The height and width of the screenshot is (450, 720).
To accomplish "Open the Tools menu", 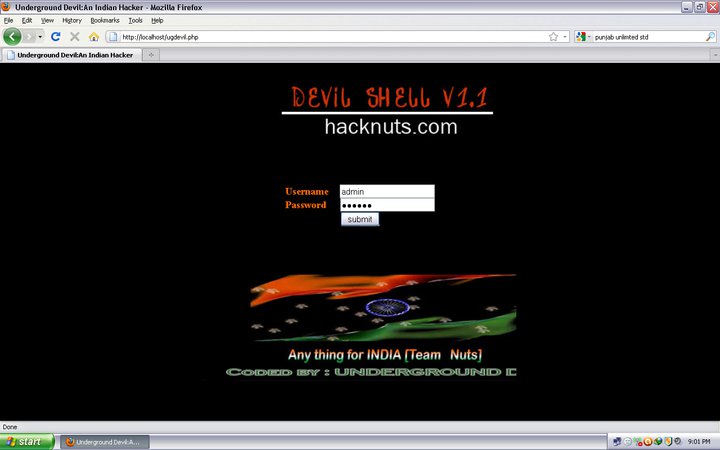I will coord(135,20).
